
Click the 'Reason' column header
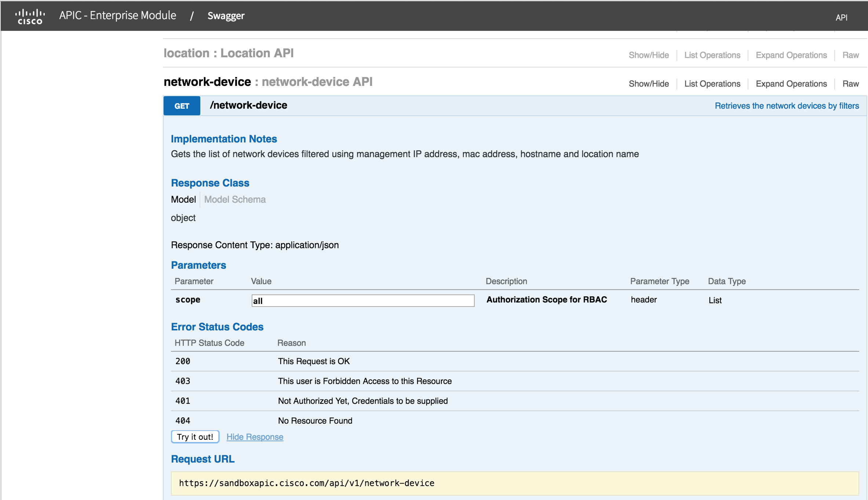(x=292, y=343)
